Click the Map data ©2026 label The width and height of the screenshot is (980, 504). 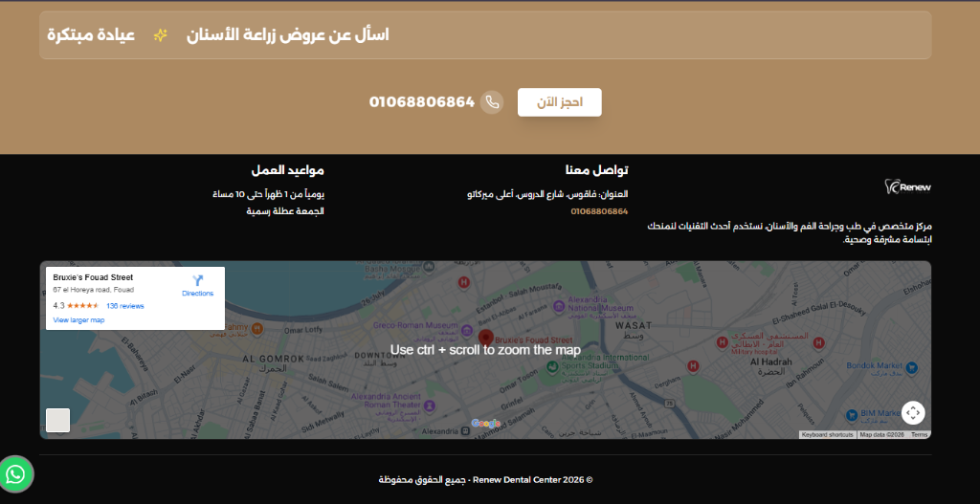tap(881, 435)
